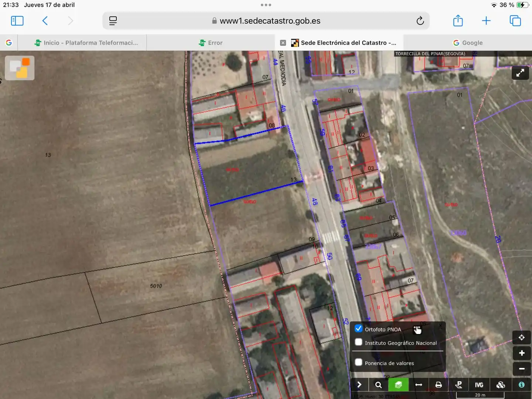Click the parcel label 5010 on the map
Viewport: 532px width, 399px height.
pyautogui.click(x=156, y=286)
